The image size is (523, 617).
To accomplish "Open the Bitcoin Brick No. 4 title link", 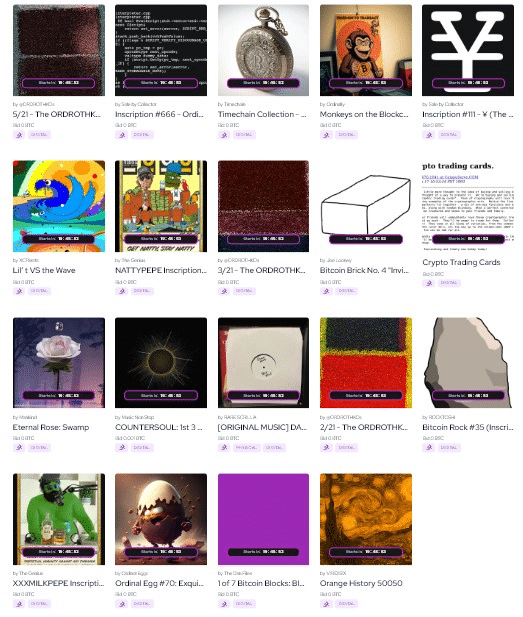I will click(x=364, y=270).
